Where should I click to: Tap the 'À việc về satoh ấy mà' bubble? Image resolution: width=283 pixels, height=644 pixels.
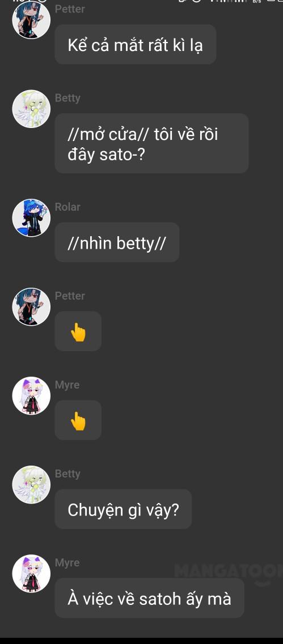click(x=149, y=598)
